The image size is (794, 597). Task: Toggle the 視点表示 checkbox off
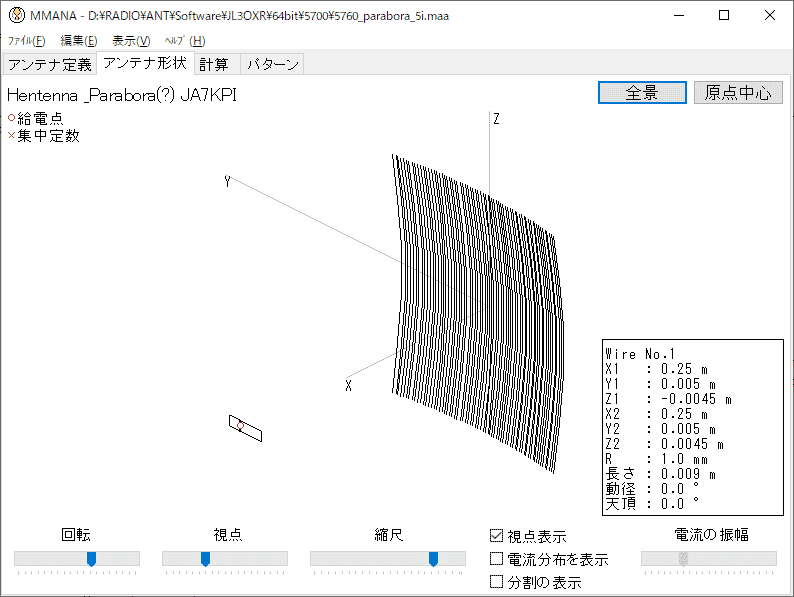[497, 536]
